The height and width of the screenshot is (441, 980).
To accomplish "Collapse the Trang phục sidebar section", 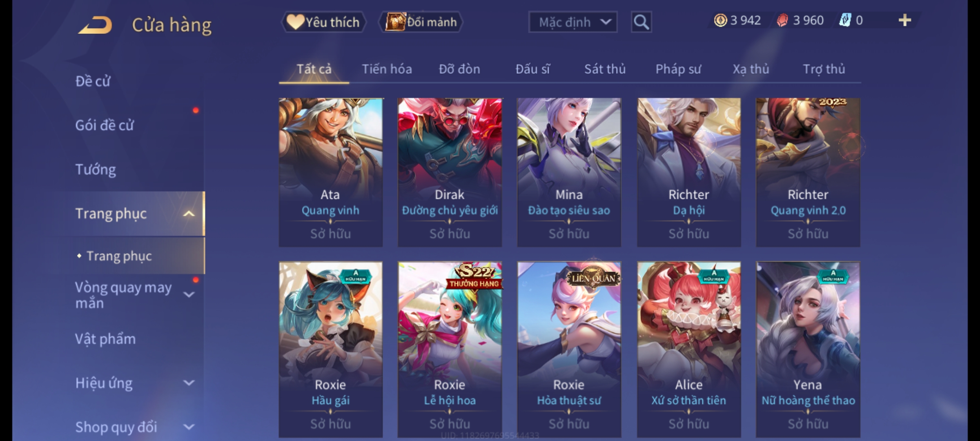I will 189,214.
